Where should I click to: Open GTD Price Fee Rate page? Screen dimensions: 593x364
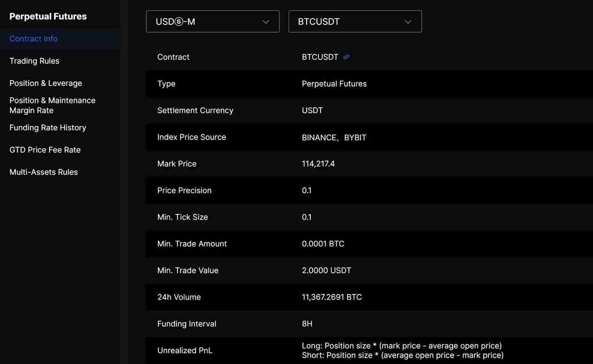(x=45, y=150)
